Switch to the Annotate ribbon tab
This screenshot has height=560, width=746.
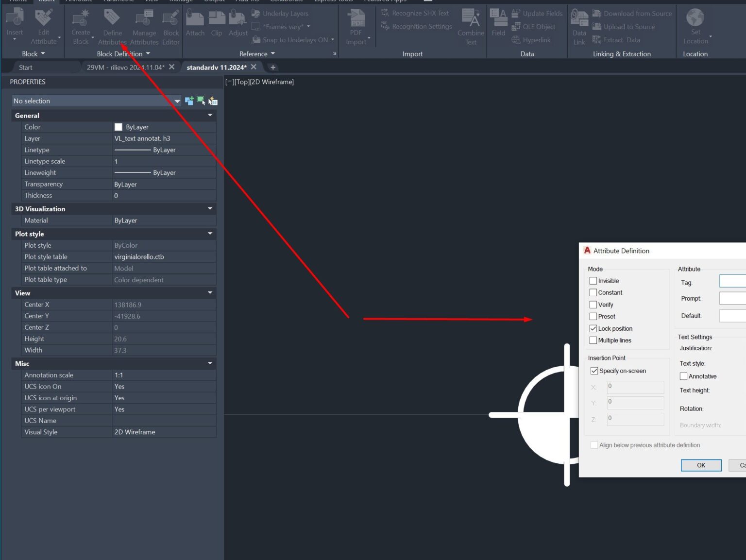click(x=79, y=1)
